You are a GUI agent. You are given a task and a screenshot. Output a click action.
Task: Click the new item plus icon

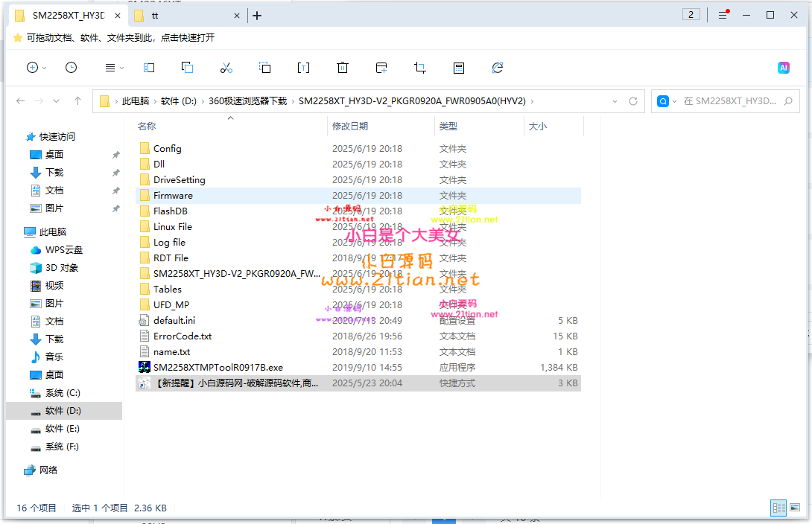(x=34, y=67)
